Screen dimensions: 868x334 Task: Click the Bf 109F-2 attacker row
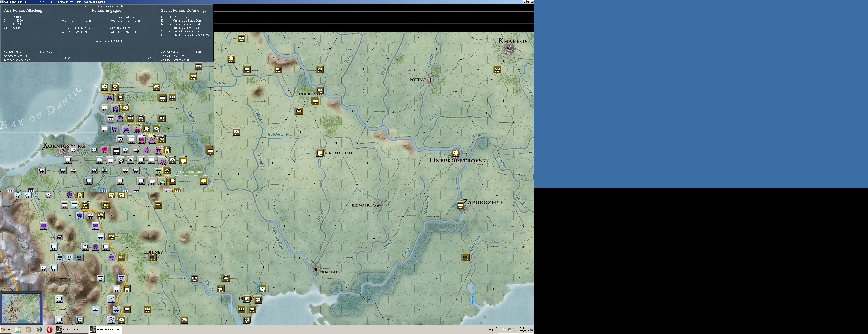point(14,17)
